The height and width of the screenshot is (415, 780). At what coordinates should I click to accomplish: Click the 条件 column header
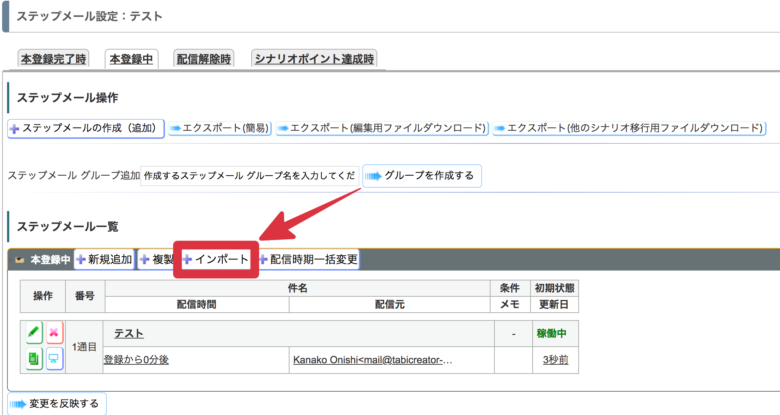(510, 288)
